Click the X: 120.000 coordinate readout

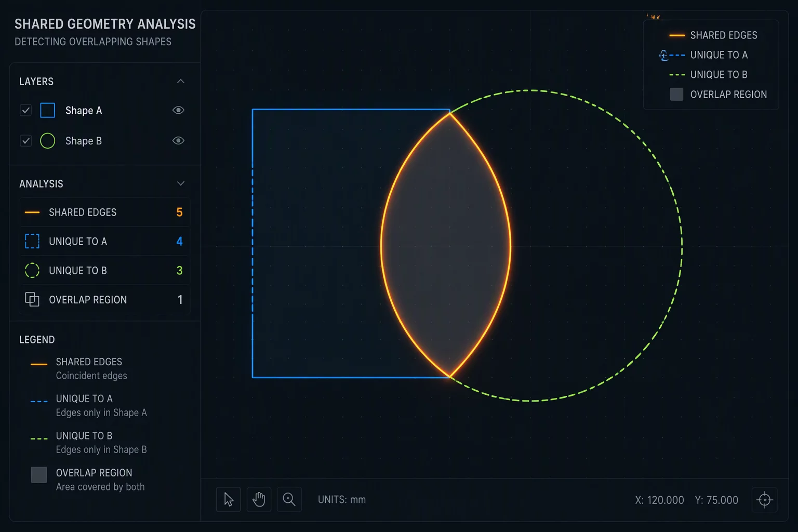point(659,500)
